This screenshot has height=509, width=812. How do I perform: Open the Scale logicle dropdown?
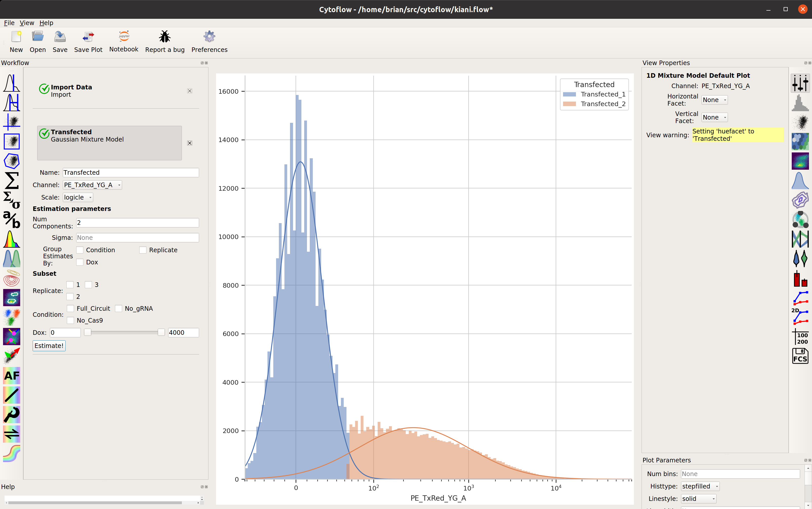pyautogui.click(x=78, y=197)
